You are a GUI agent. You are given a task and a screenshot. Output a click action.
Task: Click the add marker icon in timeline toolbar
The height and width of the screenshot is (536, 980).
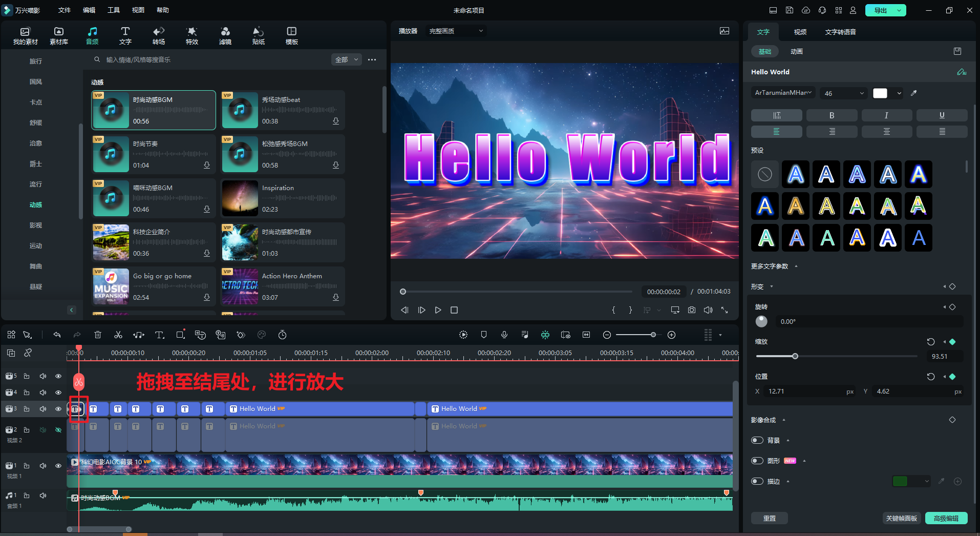point(484,335)
